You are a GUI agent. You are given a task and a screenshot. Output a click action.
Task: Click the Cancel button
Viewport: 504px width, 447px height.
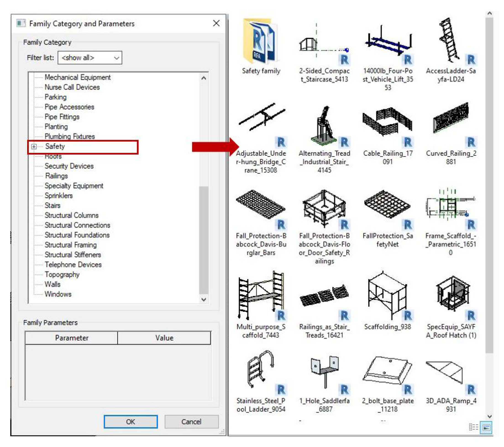pos(191,422)
